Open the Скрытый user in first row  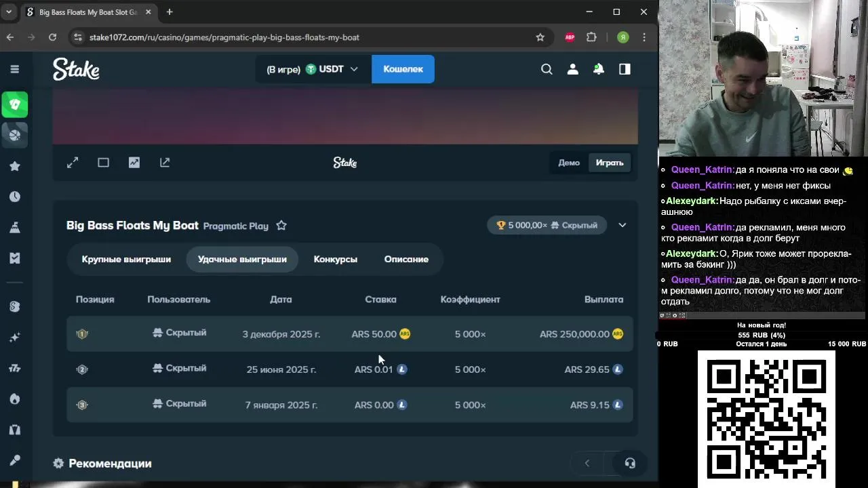[x=179, y=333]
